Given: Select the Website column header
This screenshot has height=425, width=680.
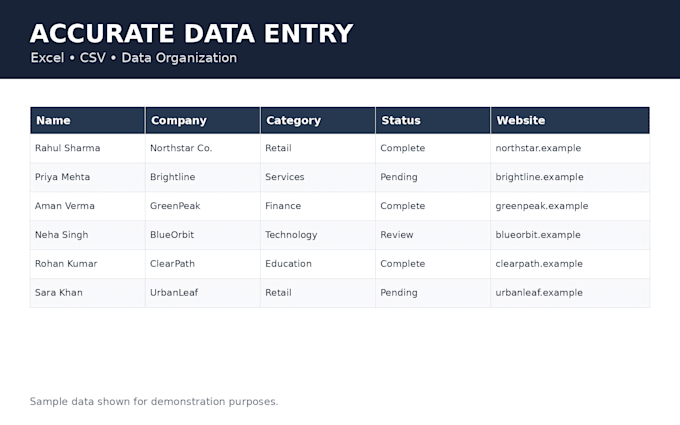Looking at the screenshot, I should pos(570,120).
